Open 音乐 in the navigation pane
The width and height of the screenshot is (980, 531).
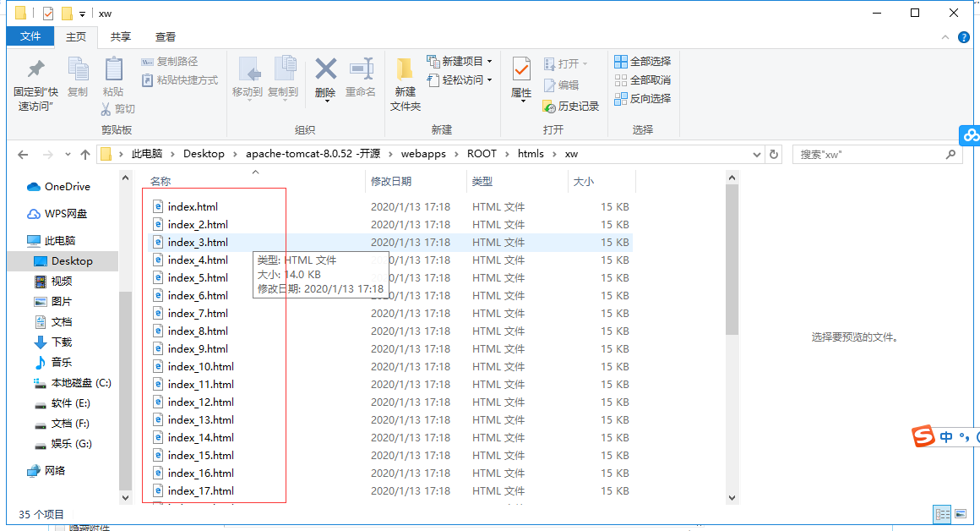(x=53, y=362)
